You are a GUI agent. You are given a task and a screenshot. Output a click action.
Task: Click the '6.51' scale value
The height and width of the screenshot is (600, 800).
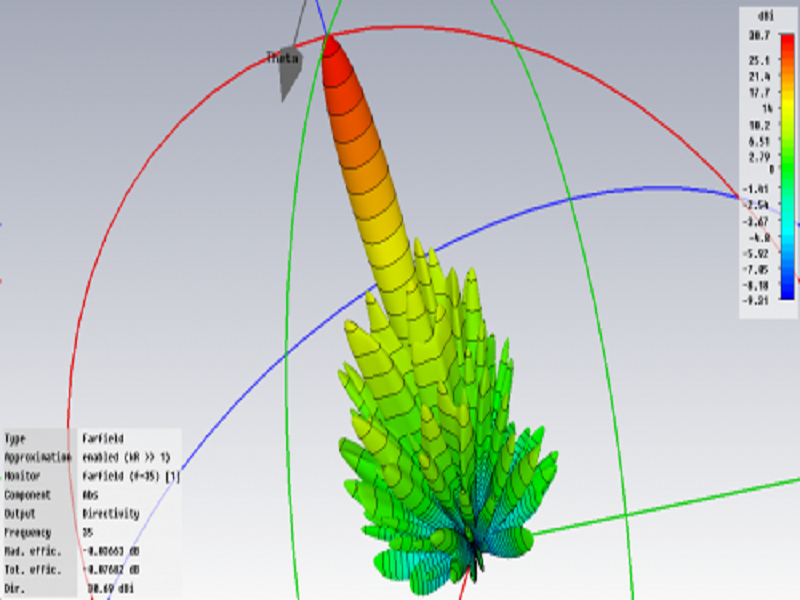coord(759,141)
